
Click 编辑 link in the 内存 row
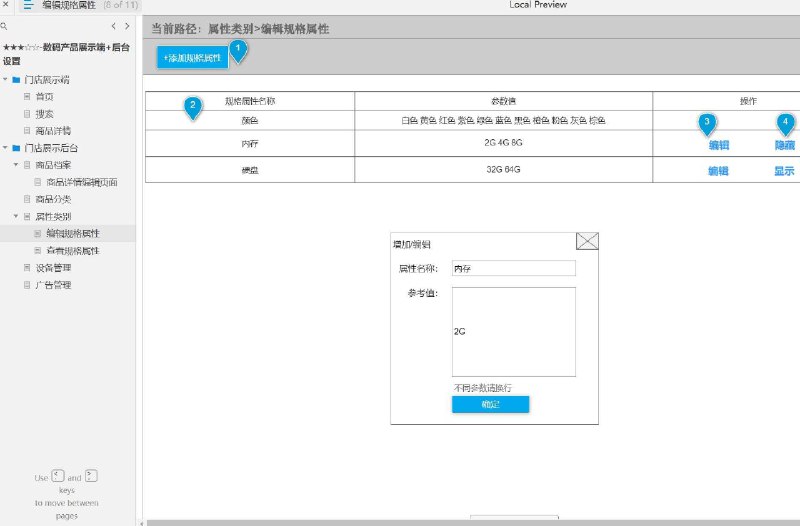[x=719, y=145]
